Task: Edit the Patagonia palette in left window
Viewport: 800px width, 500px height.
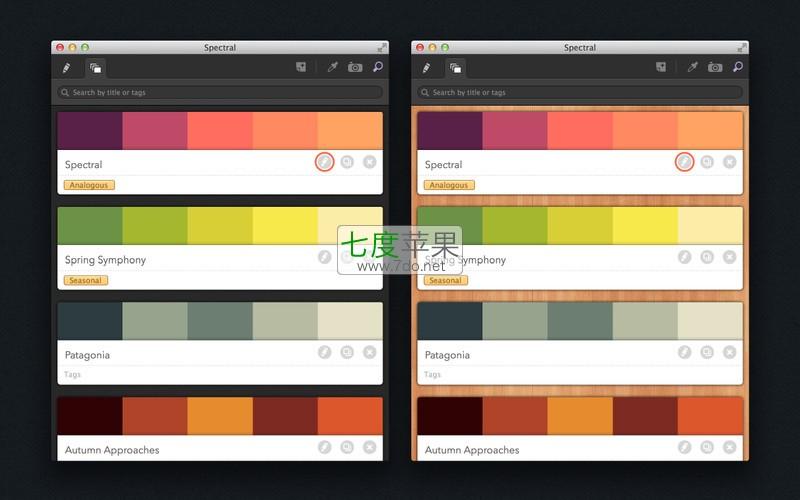Action: [324, 352]
